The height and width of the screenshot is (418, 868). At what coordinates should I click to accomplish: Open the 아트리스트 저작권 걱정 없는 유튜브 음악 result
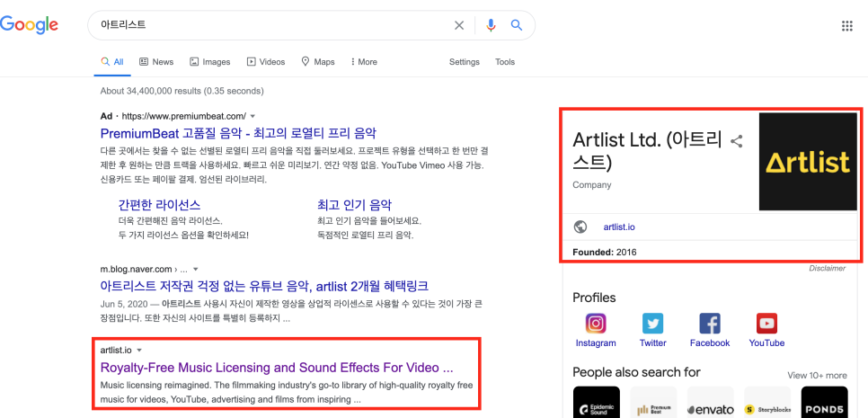tap(264, 286)
